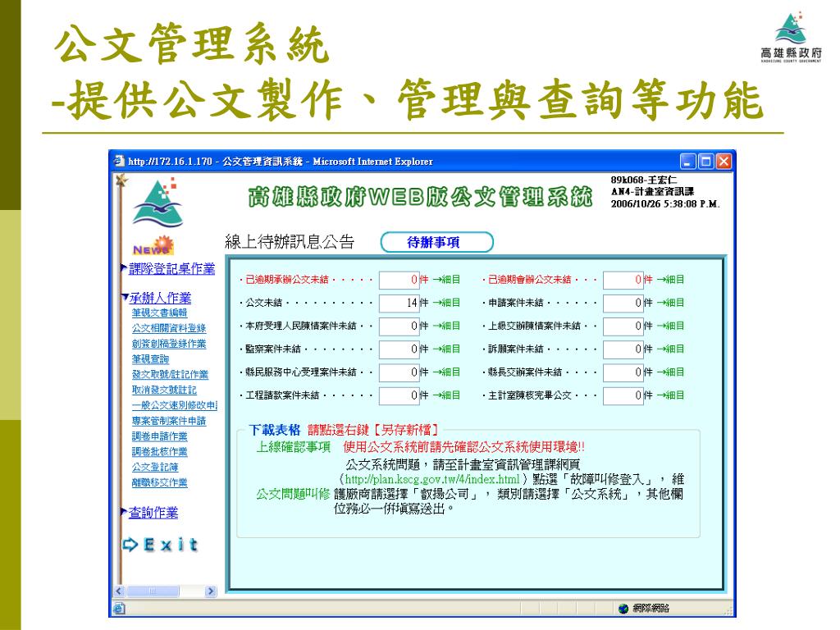Click the 公文問題叫修 link
The width and height of the screenshot is (840, 630).
click(x=293, y=494)
